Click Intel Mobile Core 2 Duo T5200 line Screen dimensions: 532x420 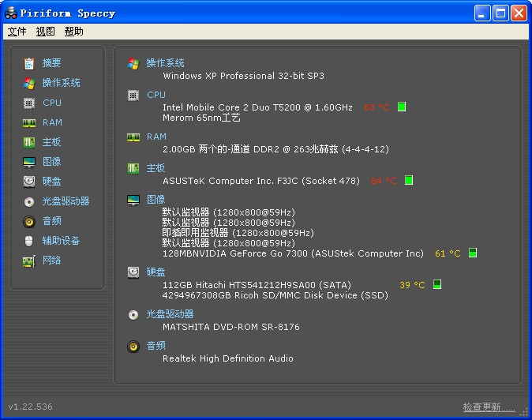pyautogui.click(x=257, y=107)
